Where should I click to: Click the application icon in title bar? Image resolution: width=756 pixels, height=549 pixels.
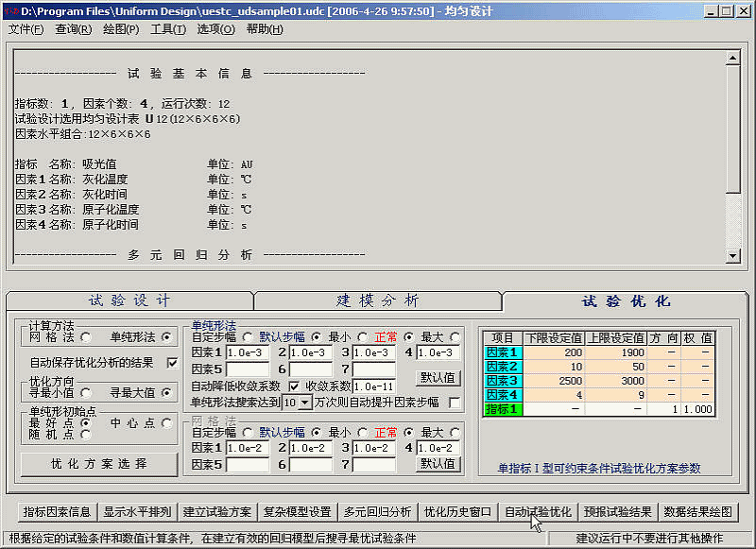(x=11, y=10)
